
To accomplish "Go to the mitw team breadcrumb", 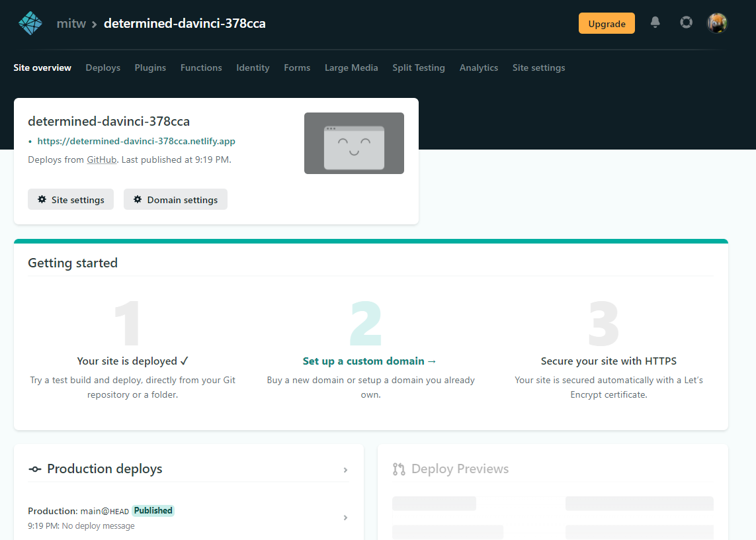I will tap(71, 23).
